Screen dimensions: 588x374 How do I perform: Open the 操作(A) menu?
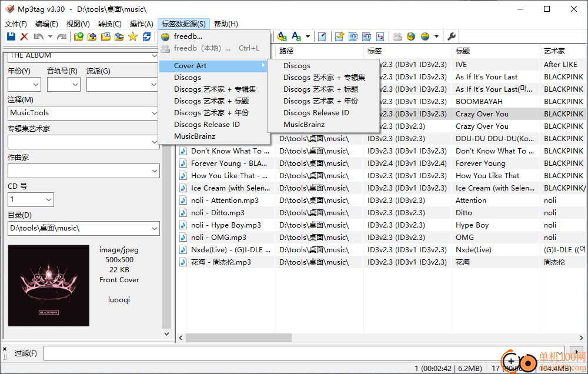141,24
